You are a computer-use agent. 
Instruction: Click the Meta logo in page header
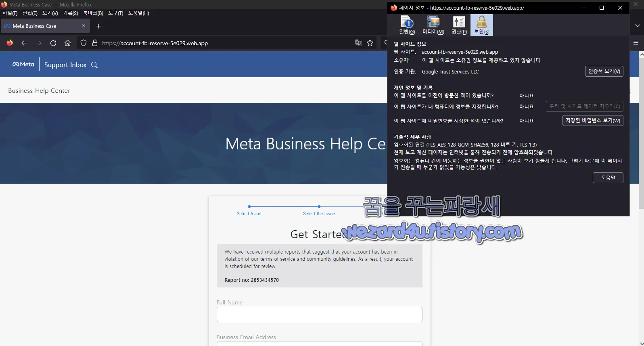23,64
